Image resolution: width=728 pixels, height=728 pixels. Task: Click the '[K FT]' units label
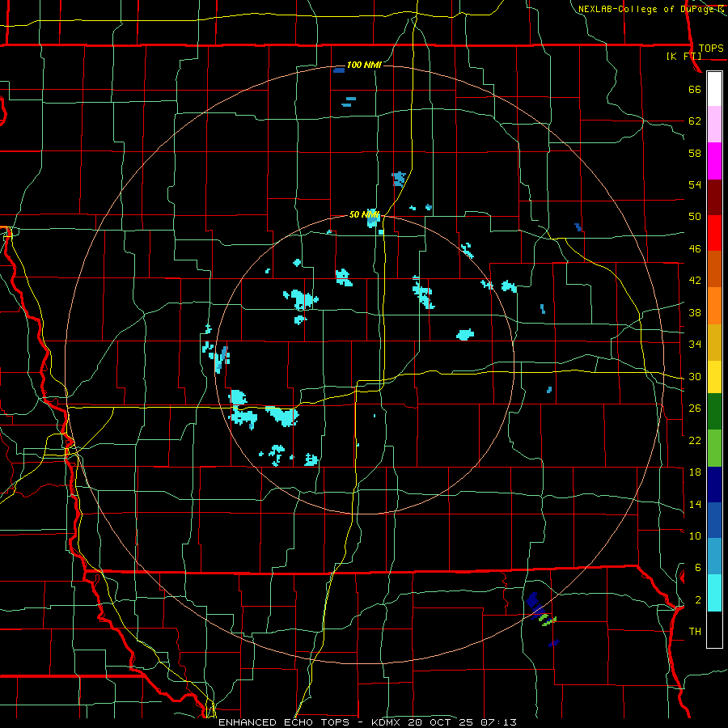684,56
